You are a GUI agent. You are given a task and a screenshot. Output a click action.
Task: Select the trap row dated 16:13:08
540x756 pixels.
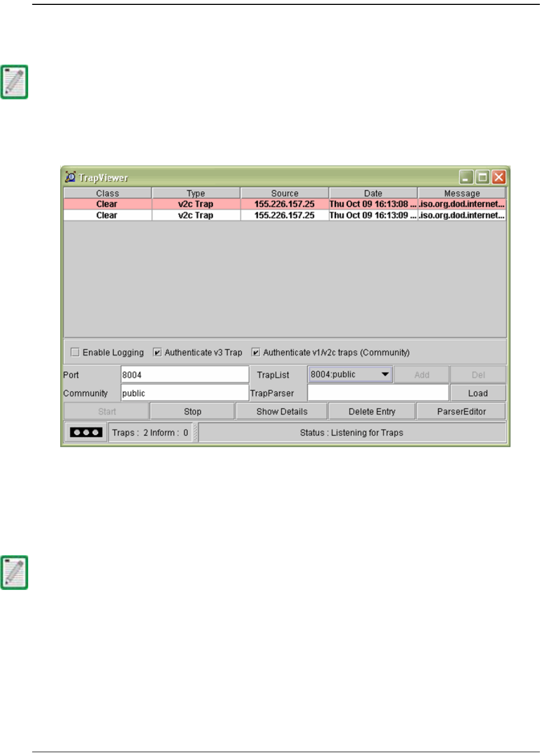285,204
